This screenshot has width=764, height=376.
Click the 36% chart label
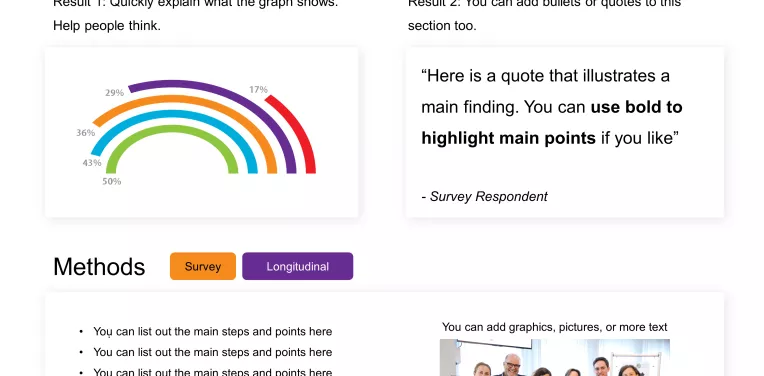click(85, 132)
